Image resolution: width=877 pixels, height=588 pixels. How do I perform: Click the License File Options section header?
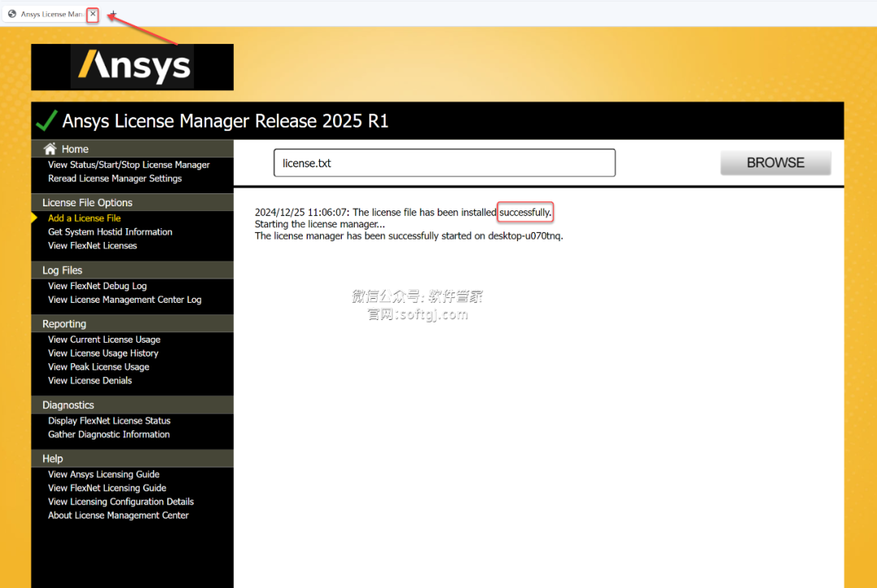tap(132, 202)
